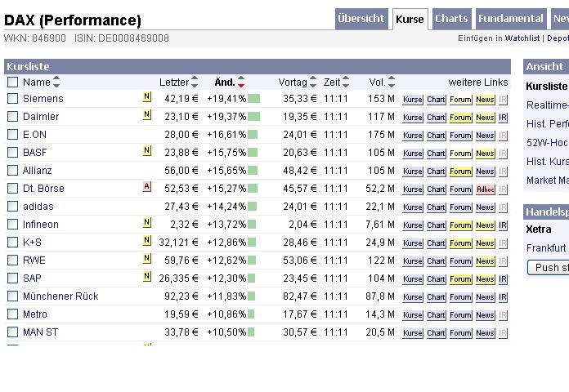Viewport: 569px width, 392px height.
Task: Open the Fundamental tab
Action: [x=510, y=19]
